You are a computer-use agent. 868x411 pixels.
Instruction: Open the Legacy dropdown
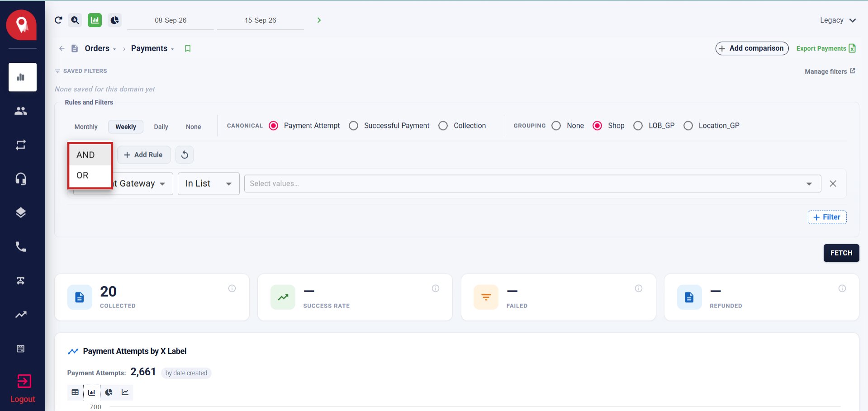(838, 20)
